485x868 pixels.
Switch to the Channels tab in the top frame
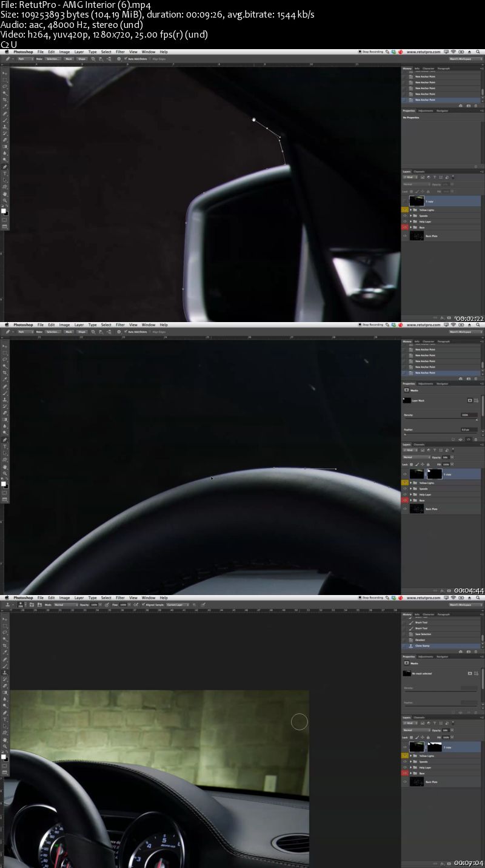click(x=420, y=172)
